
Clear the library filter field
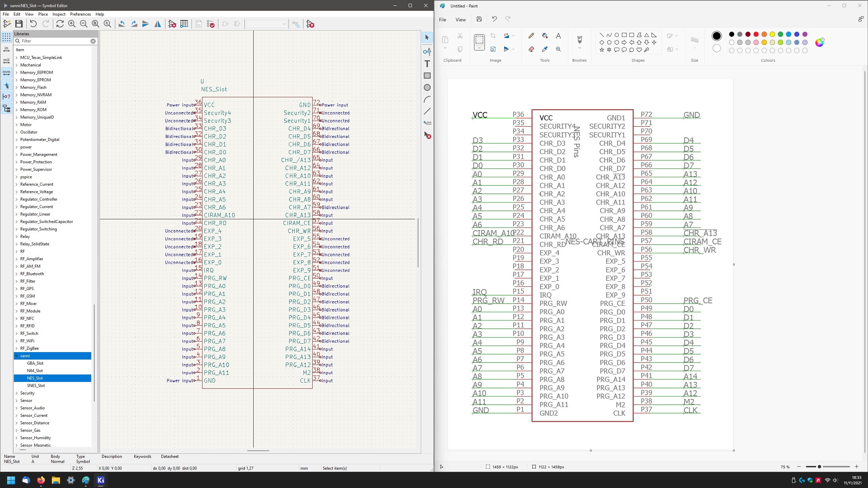[93, 41]
